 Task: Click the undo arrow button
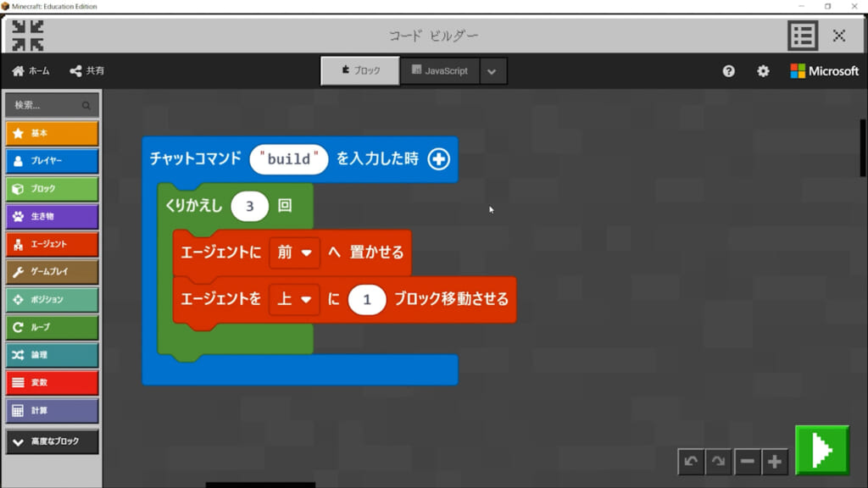pos(691,462)
